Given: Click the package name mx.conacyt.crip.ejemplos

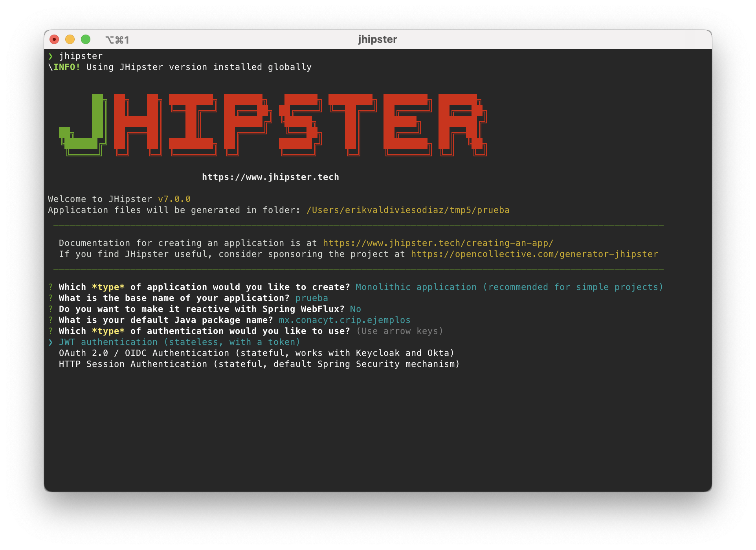Looking at the screenshot, I should click(x=345, y=320).
